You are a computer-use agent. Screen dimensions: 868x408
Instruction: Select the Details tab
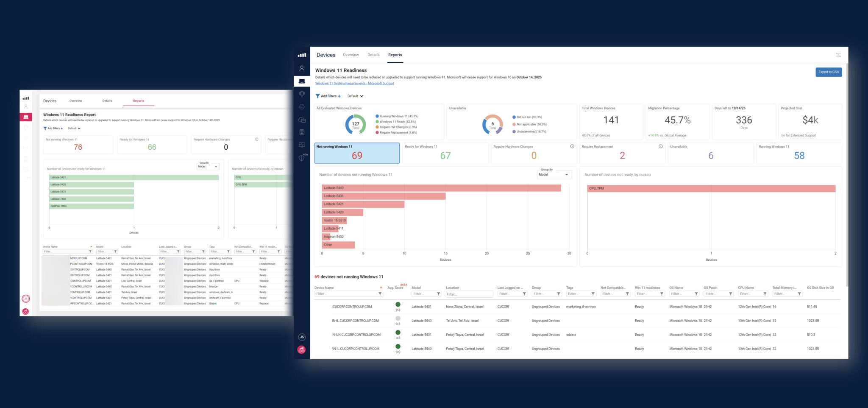(373, 55)
